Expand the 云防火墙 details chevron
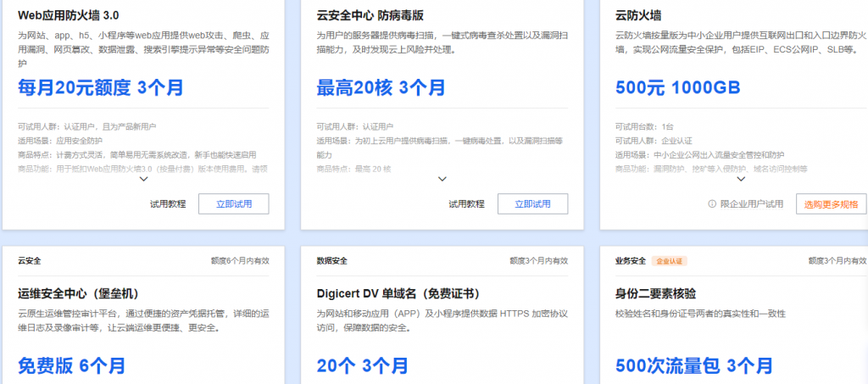The width and height of the screenshot is (868, 384). click(741, 179)
